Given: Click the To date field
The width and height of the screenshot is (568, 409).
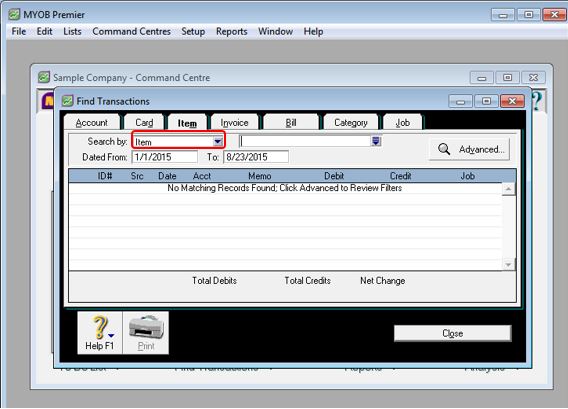Looking at the screenshot, I should pyautogui.click(x=256, y=157).
